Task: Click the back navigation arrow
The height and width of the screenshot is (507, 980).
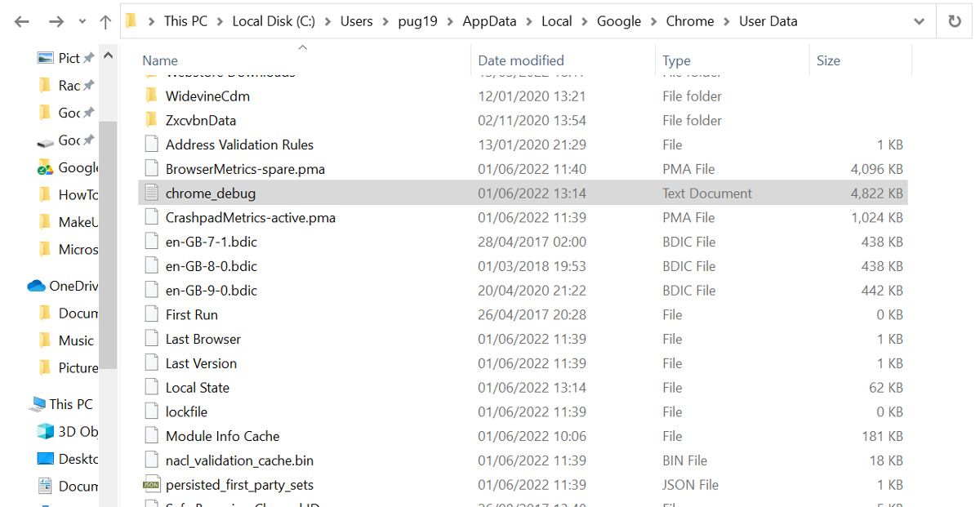Action: point(20,21)
